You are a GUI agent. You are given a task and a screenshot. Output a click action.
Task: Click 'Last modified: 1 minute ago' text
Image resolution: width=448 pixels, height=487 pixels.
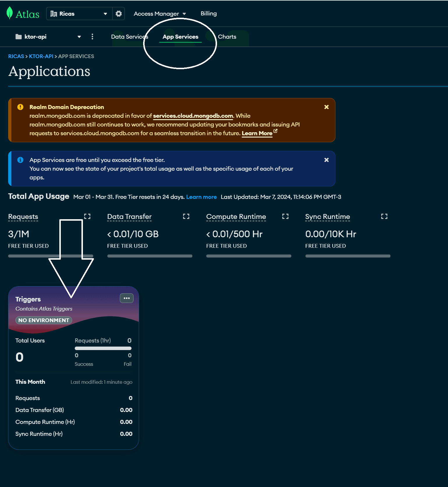pos(101,382)
